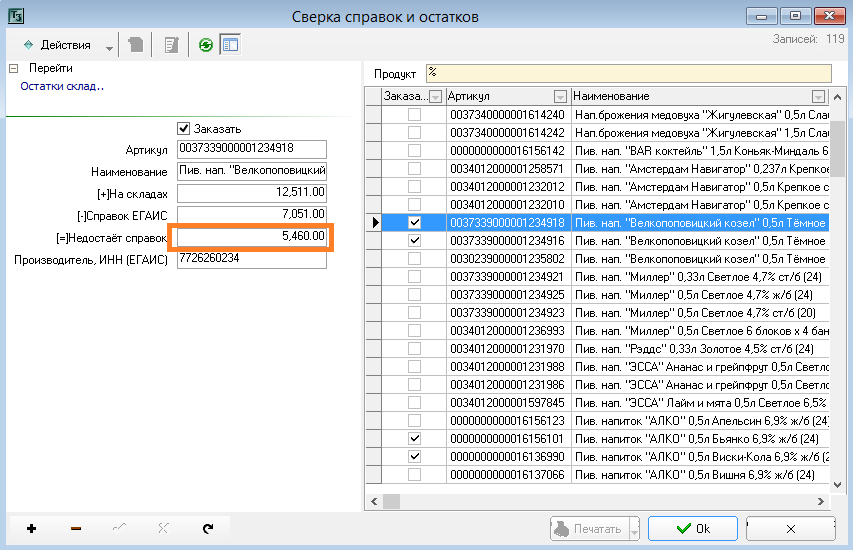Select article cell 003401200001232012
This screenshot has width=853, height=550.
[508, 187]
